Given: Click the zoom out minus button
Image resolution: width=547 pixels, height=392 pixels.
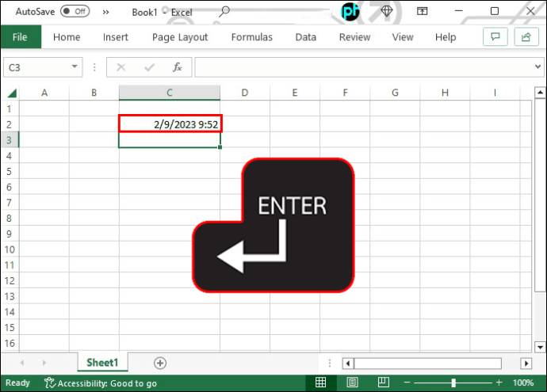Looking at the screenshot, I should click(x=407, y=382).
